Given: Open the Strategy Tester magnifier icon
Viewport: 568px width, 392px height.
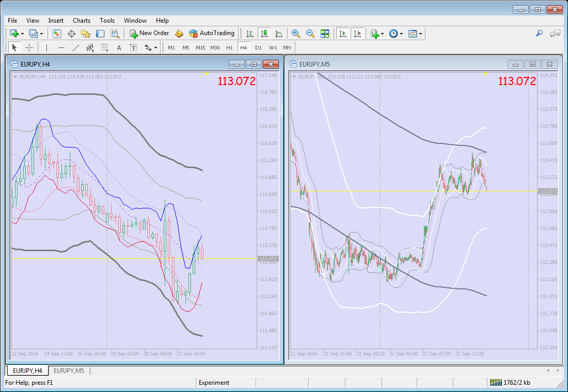Looking at the screenshot, I should coord(115,34).
